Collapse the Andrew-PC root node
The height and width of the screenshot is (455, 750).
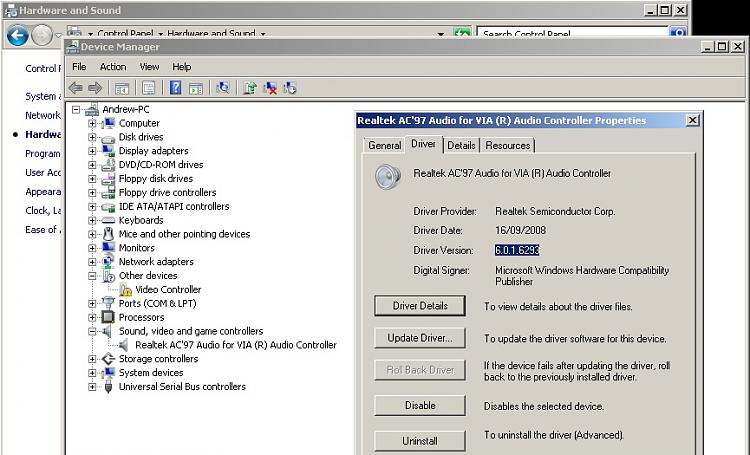tap(76, 110)
